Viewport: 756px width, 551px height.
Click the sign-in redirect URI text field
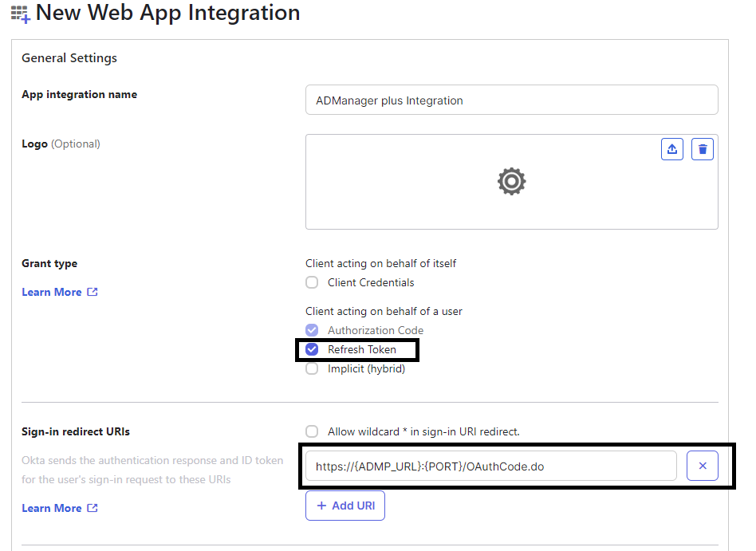click(490, 466)
